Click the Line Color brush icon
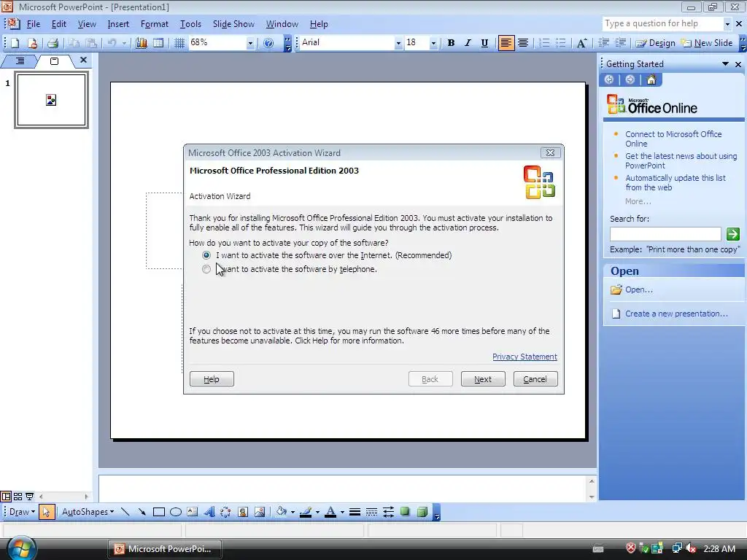 tap(306, 512)
